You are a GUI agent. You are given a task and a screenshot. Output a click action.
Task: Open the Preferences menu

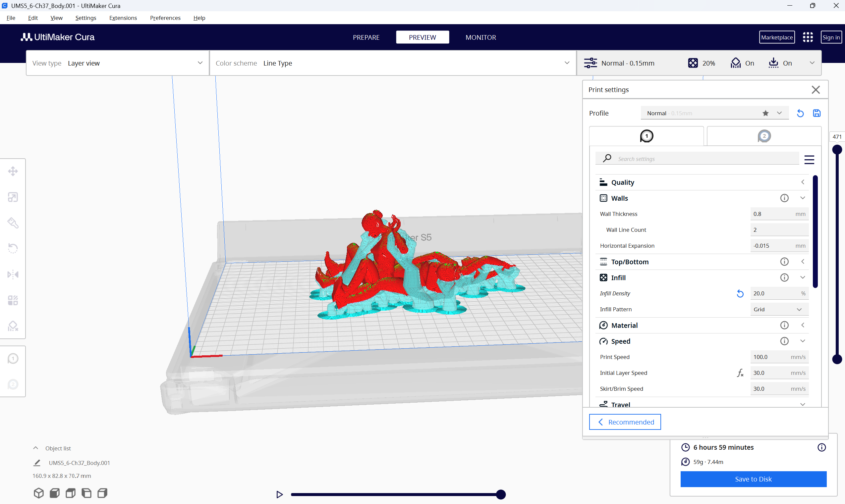coord(165,18)
